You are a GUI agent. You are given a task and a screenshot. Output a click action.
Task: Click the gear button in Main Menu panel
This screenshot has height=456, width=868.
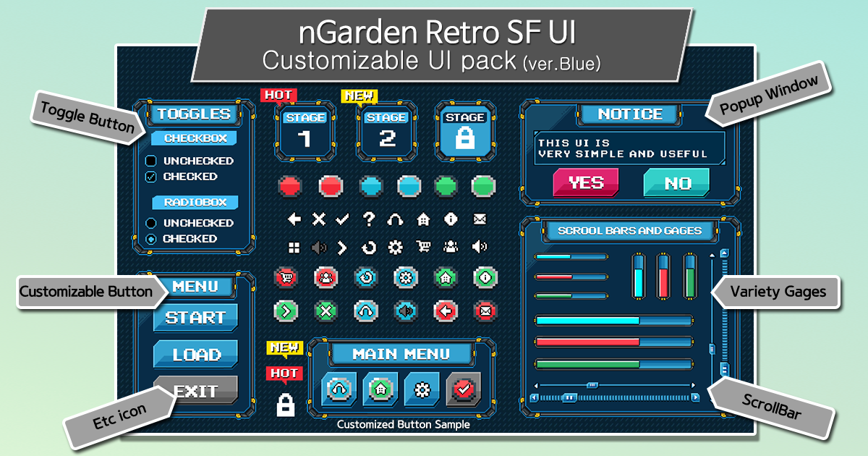[422, 389]
